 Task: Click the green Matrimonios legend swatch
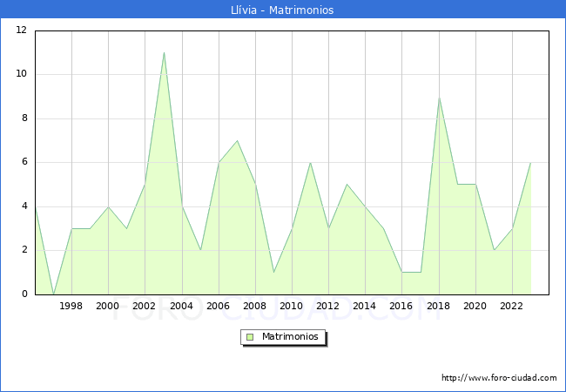click(250, 337)
